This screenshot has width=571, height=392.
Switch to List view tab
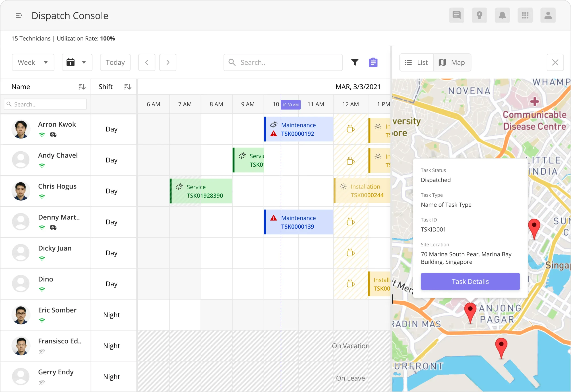[x=416, y=62]
